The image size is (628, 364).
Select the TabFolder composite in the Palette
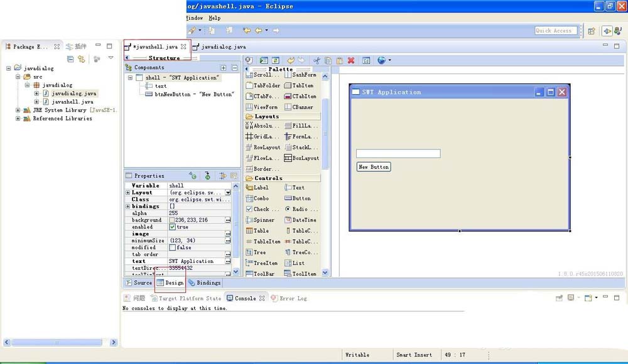pyautogui.click(x=263, y=85)
